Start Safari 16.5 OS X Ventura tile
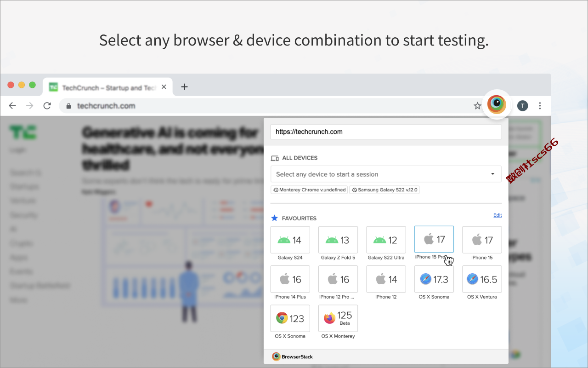The image size is (588, 368). [x=482, y=279]
